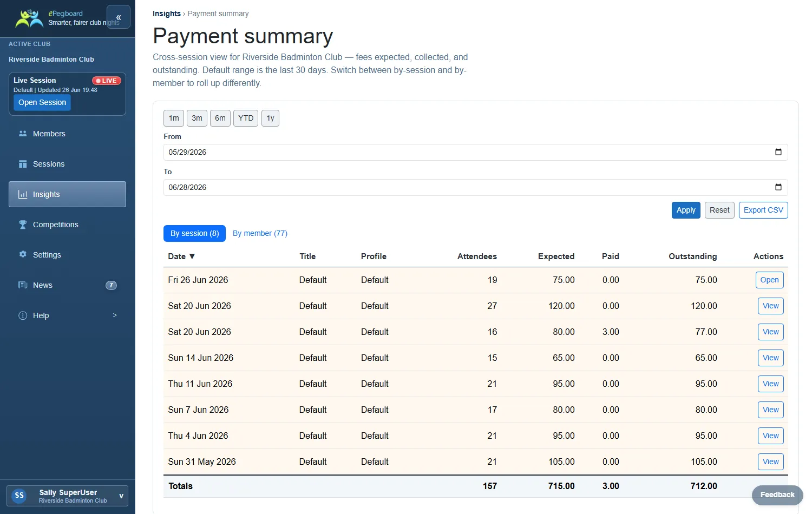Select the 6m range preset
This screenshot has height=514, width=812.
pyautogui.click(x=220, y=118)
